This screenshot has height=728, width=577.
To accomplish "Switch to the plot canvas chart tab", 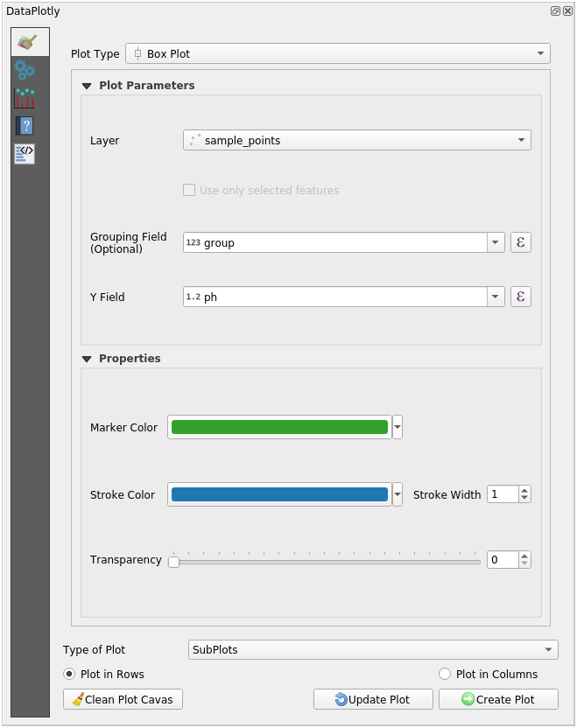I will click(25, 98).
